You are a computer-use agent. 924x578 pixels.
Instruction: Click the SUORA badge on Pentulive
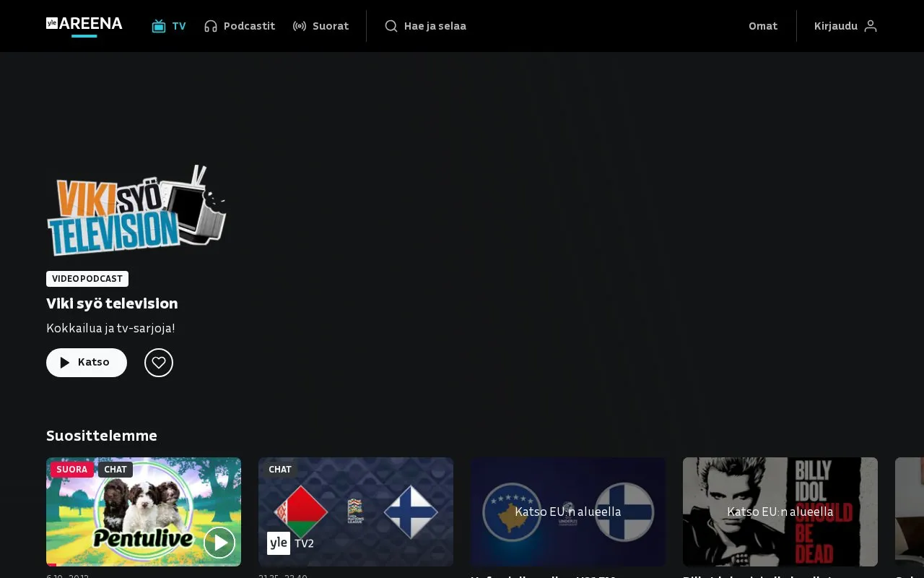pyautogui.click(x=72, y=470)
